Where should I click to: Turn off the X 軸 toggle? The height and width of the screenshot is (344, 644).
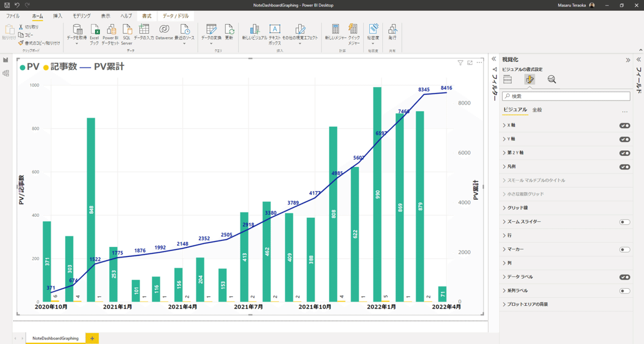(x=625, y=126)
